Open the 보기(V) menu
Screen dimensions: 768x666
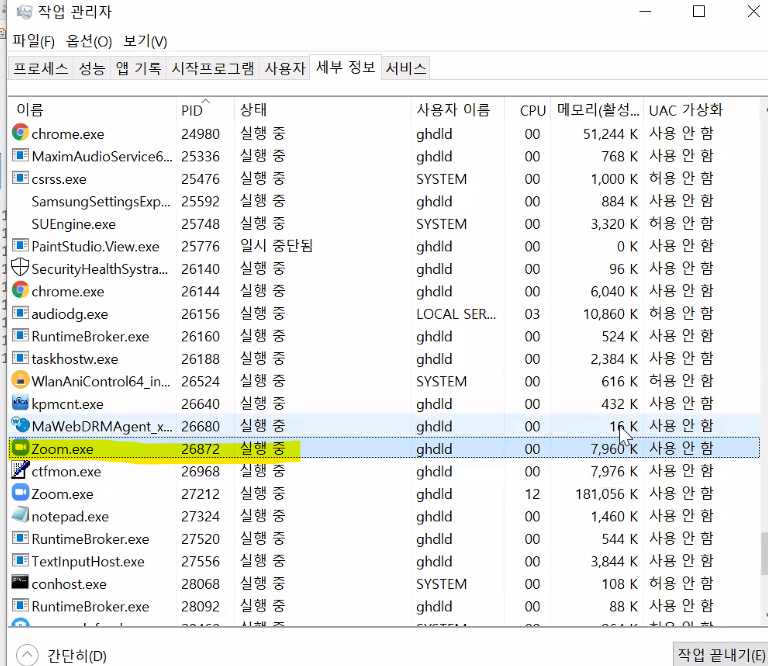pos(145,42)
